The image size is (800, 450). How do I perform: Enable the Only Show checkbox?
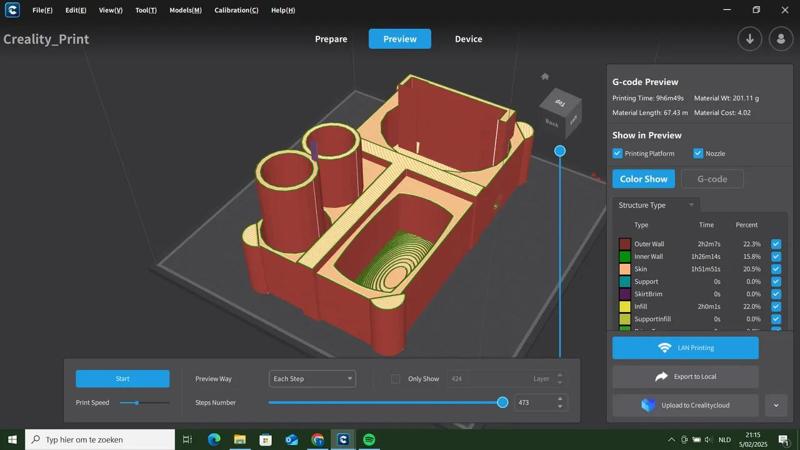coord(395,379)
